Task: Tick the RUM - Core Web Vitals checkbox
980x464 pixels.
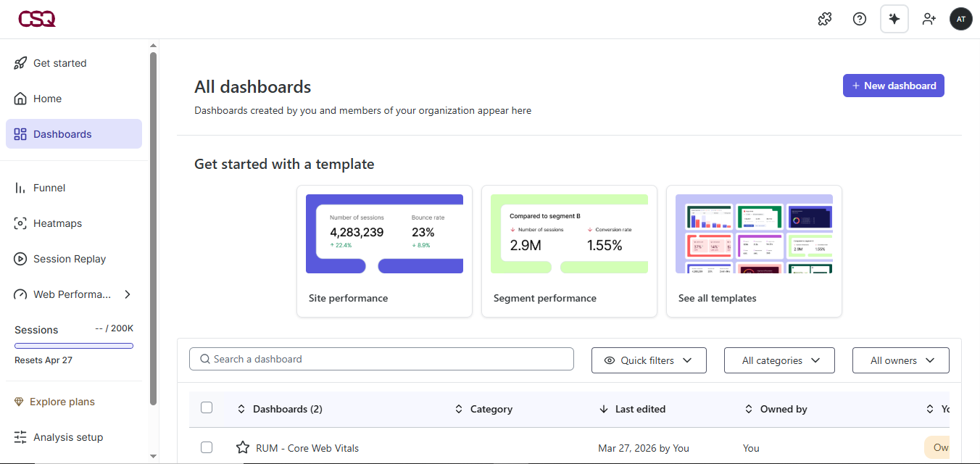Action: [207, 447]
